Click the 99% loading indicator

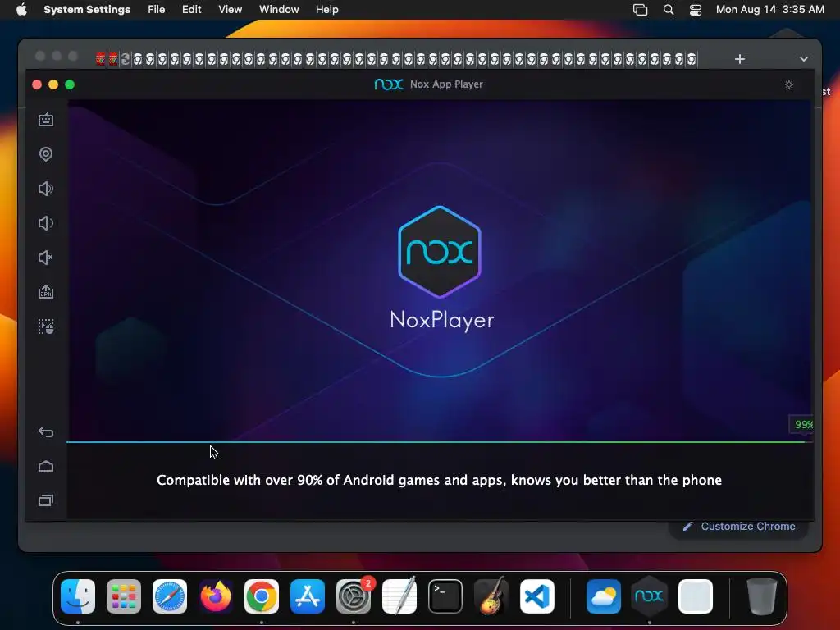pyautogui.click(x=802, y=424)
